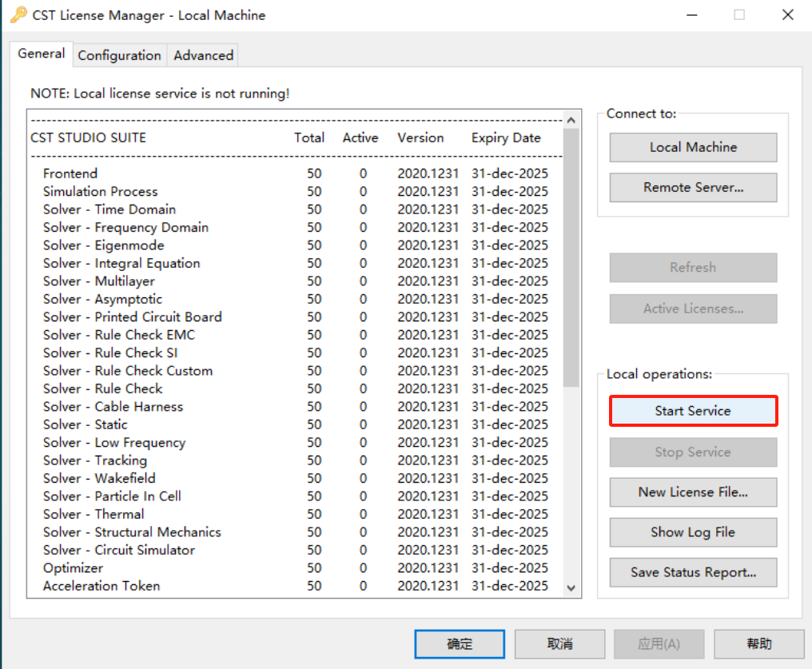
Task: Select Solver - Static row
Action: click(x=296, y=424)
